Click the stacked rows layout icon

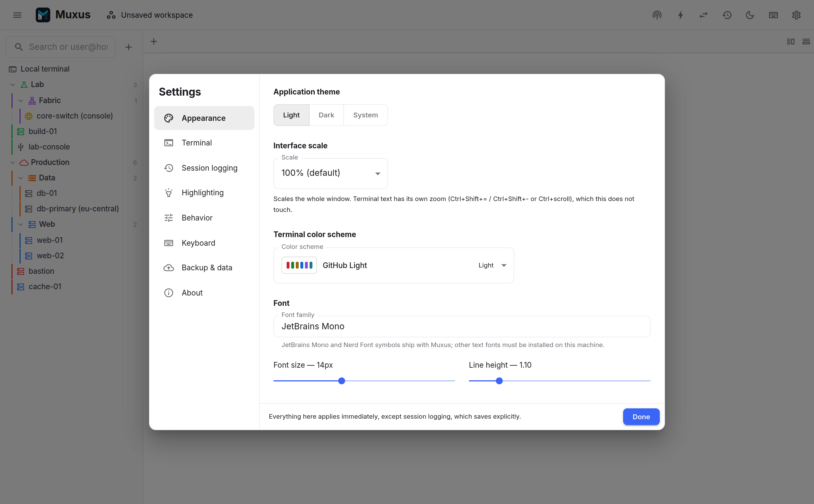pyautogui.click(x=806, y=42)
